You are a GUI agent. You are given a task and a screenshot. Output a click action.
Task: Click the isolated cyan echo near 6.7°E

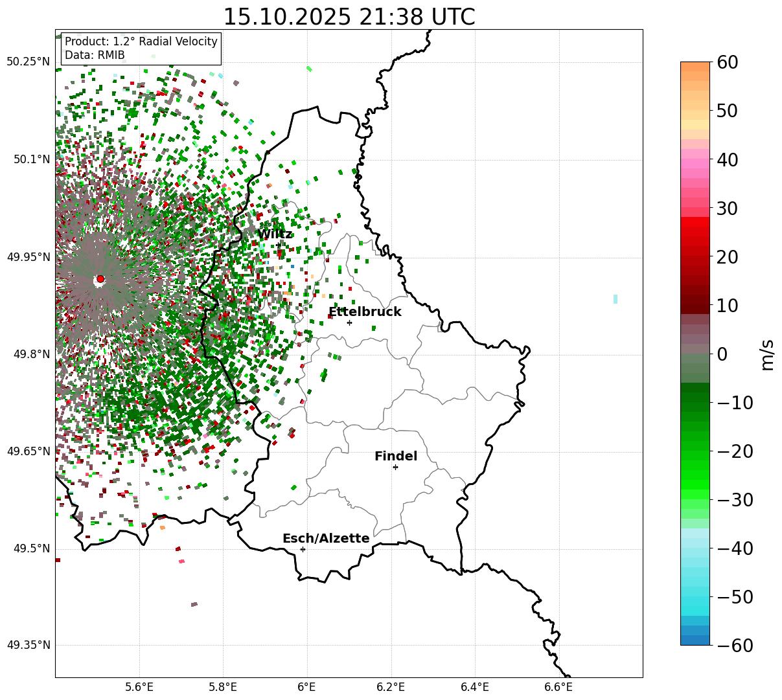click(615, 299)
